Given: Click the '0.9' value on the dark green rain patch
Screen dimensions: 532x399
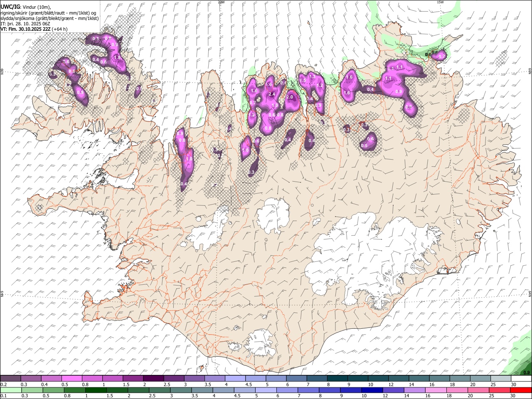Looking at the screenshot, I should (x=527, y=372).
